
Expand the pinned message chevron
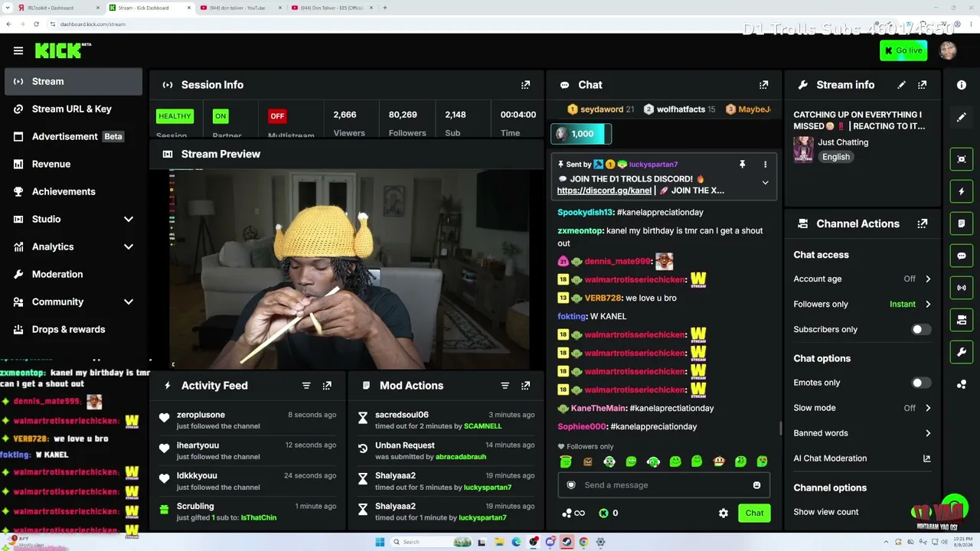tap(765, 183)
